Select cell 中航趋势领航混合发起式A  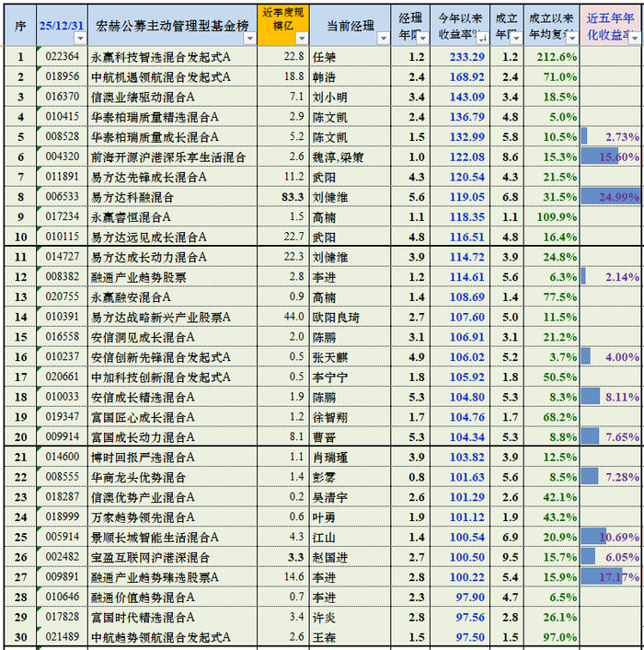click(173, 637)
